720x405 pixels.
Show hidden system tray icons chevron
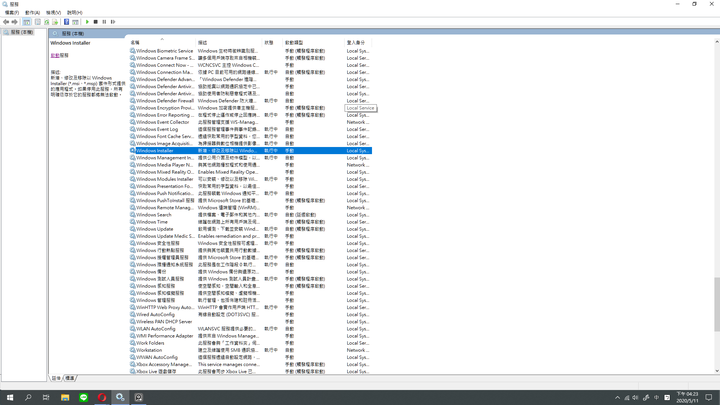point(617,398)
